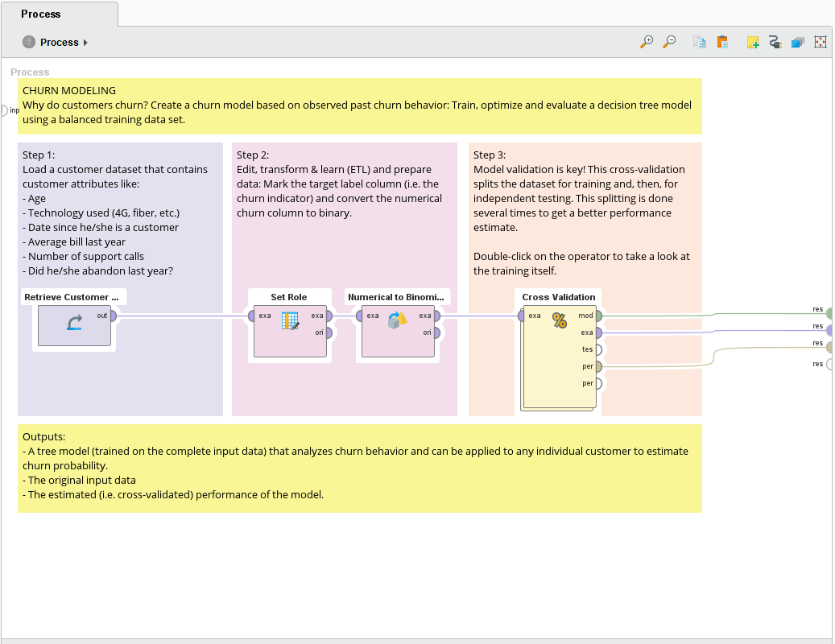This screenshot has height=644, width=835.
Task: Click the copy icon in the toolbar
Action: pyautogui.click(x=700, y=43)
